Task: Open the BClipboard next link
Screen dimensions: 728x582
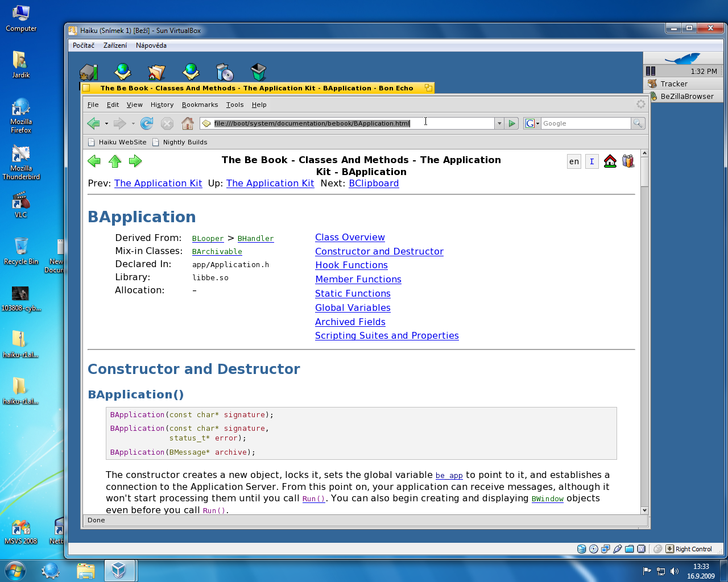Action: 374,184
